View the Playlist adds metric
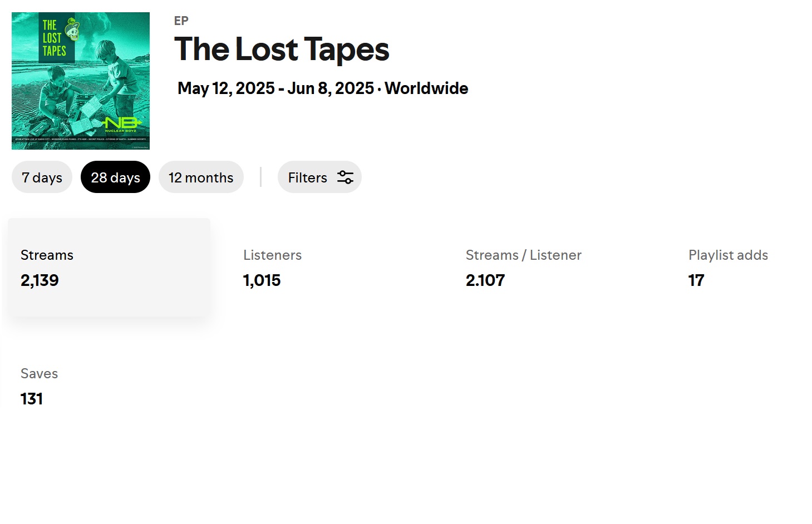The height and width of the screenshot is (524, 812). [x=727, y=268]
